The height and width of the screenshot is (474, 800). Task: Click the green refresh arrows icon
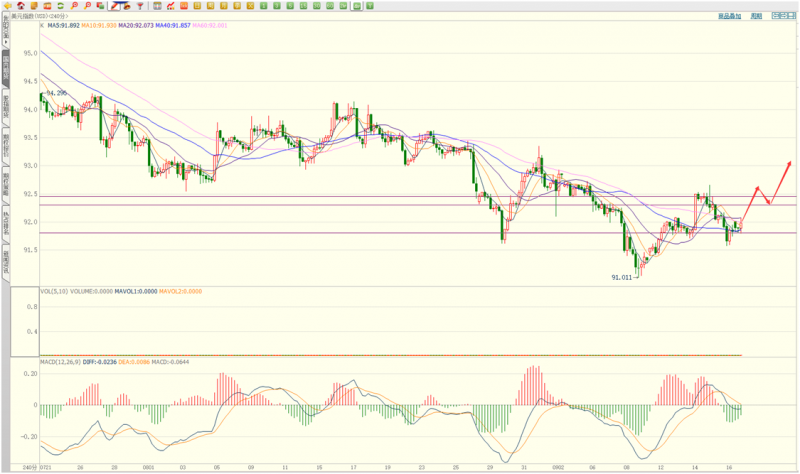[x=61, y=6]
